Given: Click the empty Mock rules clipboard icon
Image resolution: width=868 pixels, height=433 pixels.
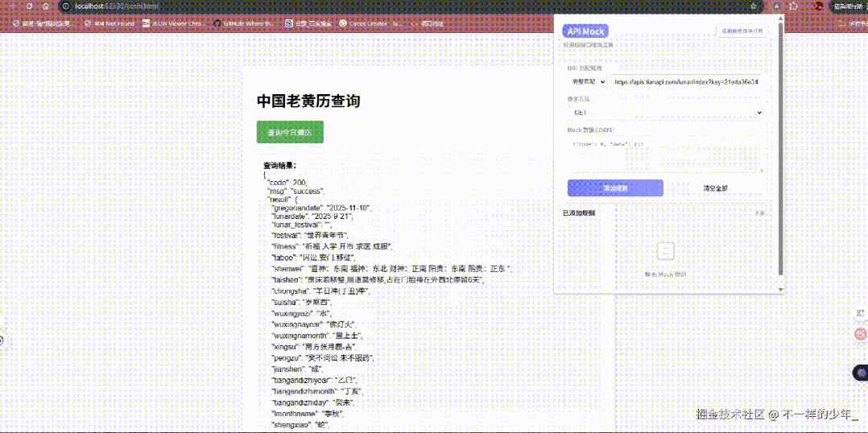Looking at the screenshot, I should tap(665, 251).
